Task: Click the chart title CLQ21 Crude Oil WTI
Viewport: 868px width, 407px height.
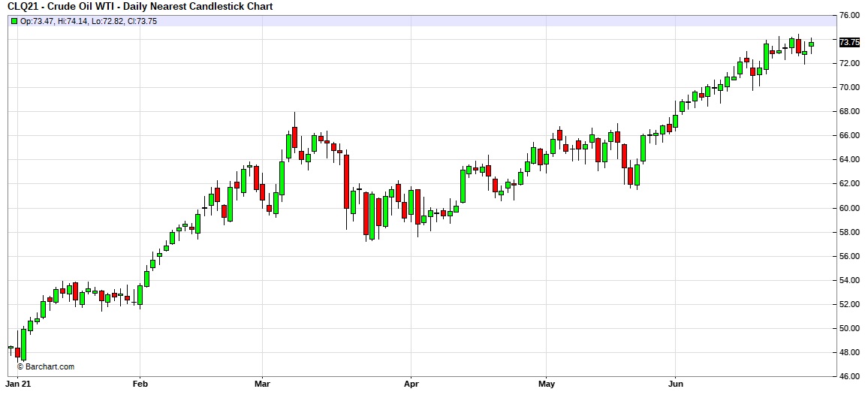Action: pos(139,7)
